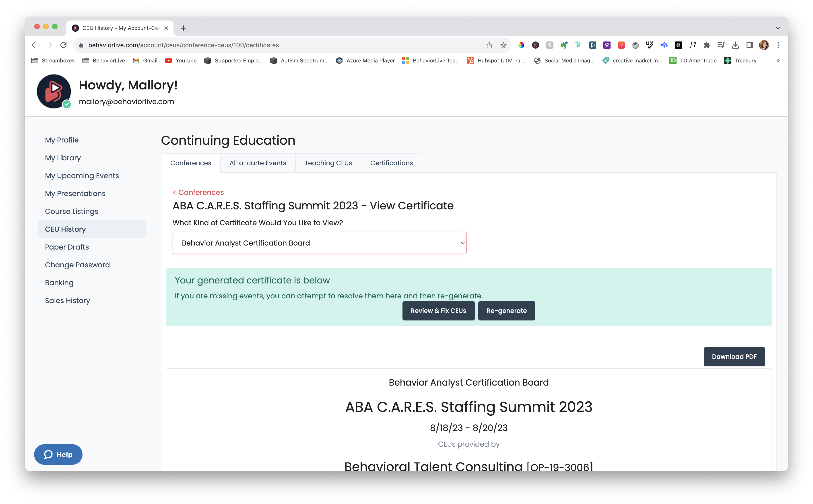Open the BehaviorLive bookmark folder
813x504 pixels.
point(104,61)
